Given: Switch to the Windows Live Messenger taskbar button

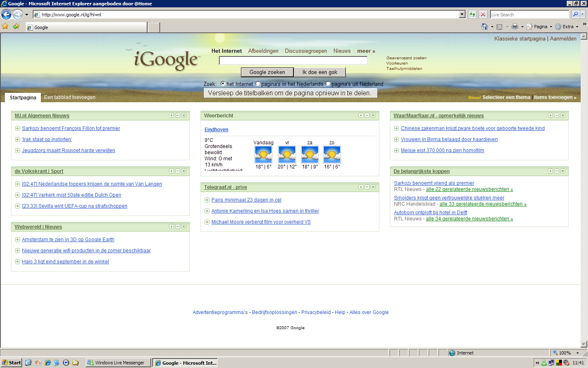Looking at the screenshot, I should click(118, 363).
